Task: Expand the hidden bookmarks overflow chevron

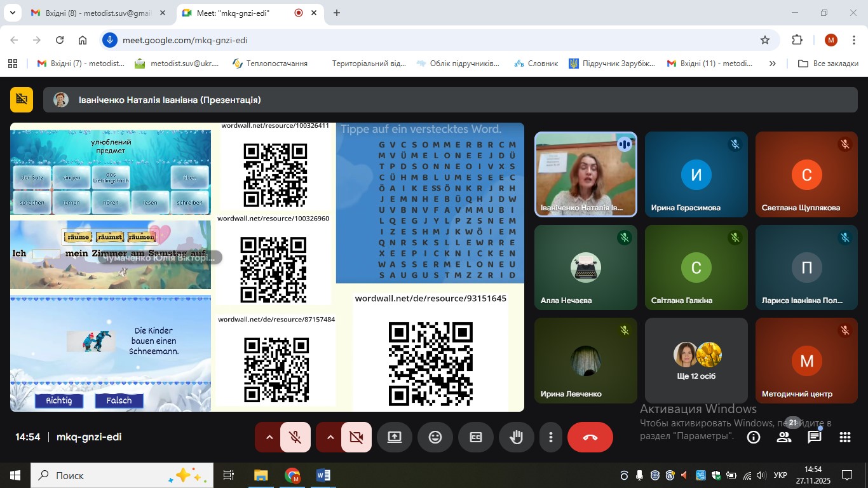Action: [x=772, y=64]
